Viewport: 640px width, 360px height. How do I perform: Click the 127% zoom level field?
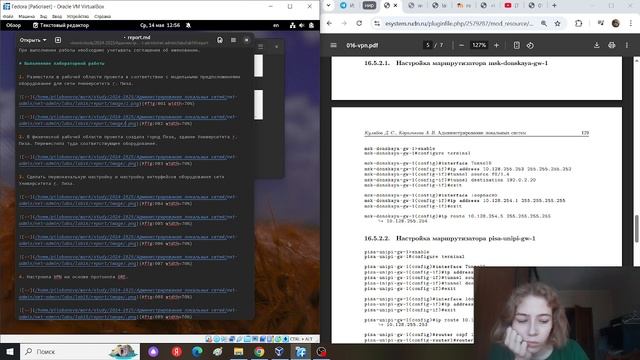(479, 45)
